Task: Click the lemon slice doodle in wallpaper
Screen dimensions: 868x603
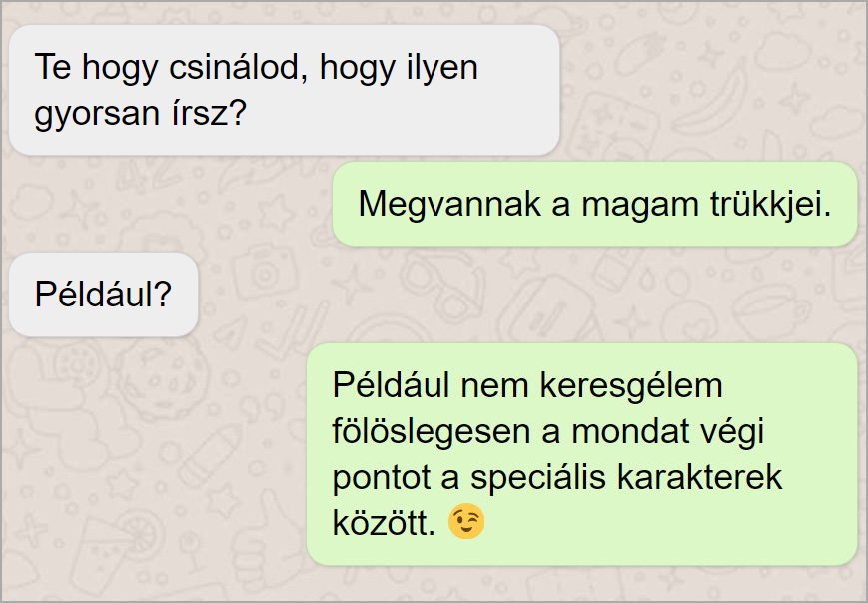Action: (140, 534)
